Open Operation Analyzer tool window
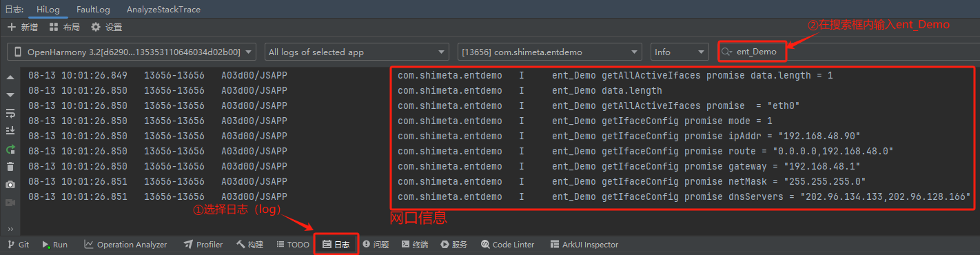Screen dimensions: 980x255 pyautogui.click(x=125, y=245)
